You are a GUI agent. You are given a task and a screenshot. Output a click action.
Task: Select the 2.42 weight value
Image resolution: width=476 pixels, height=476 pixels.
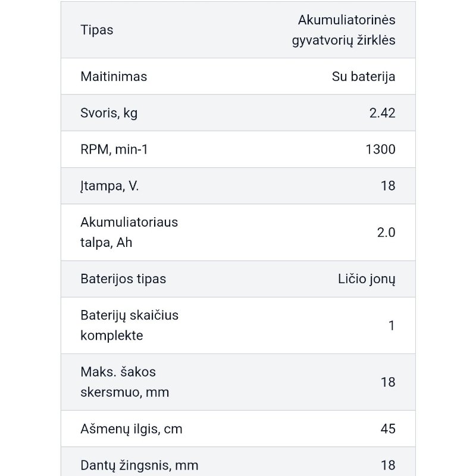pyautogui.click(x=382, y=113)
